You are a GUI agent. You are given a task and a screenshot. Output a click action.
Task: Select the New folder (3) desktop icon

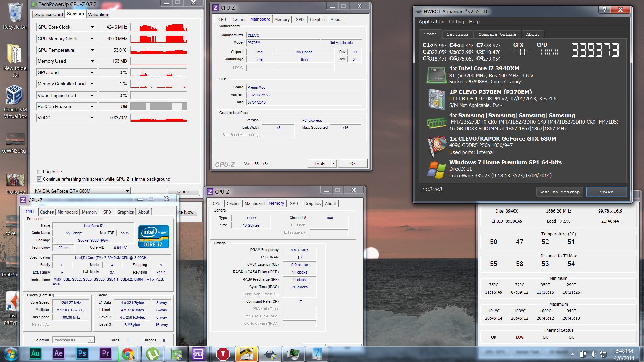pos(15,60)
